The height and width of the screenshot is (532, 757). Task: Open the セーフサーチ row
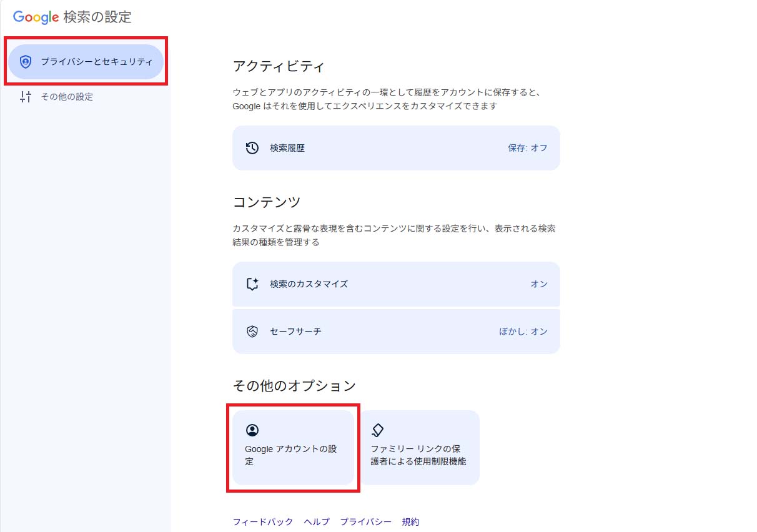click(396, 332)
